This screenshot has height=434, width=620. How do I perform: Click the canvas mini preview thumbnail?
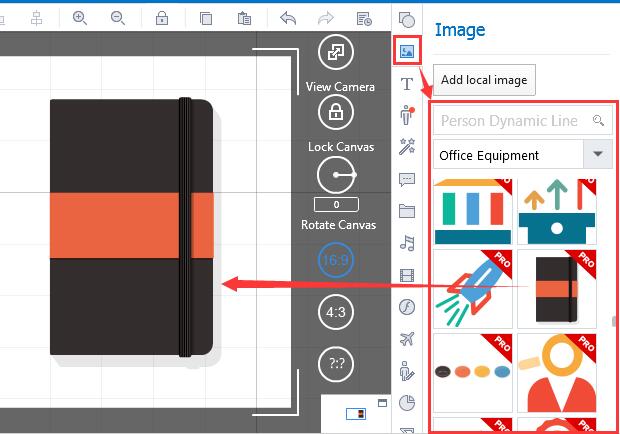coord(356,413)
